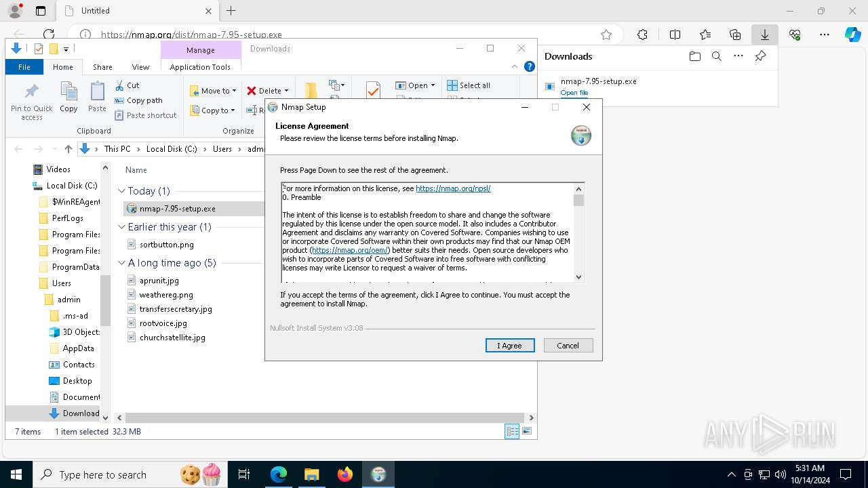Screen dimensions: 868x488
Task: Click the Paste ribbon icon
Action: (x=97, y=97)
